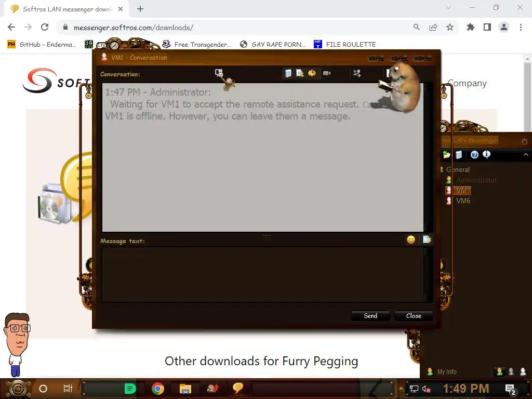Click add users icon in conversation toolbar
This screenshot has height=399, width=532.
pyautogui.click(x=357, y=73)
